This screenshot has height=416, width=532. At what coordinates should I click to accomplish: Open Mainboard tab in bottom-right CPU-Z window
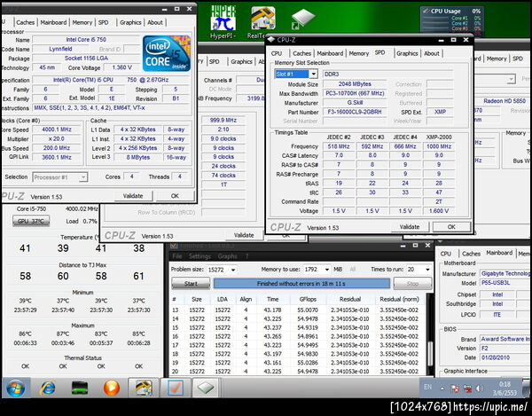(x=499, y=253)
